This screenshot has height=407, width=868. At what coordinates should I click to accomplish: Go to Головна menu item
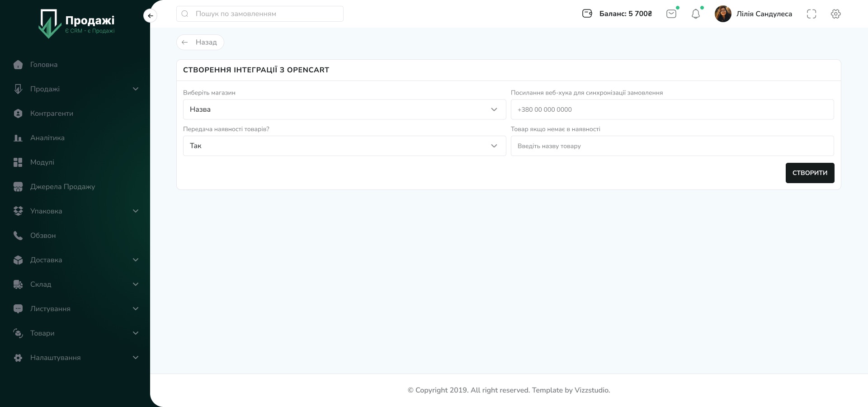tap(44, 65)
